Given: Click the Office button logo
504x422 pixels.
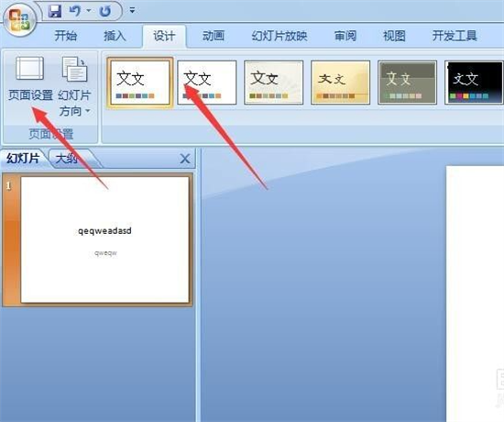Looking at the screenshot, I should click(19, 20).
